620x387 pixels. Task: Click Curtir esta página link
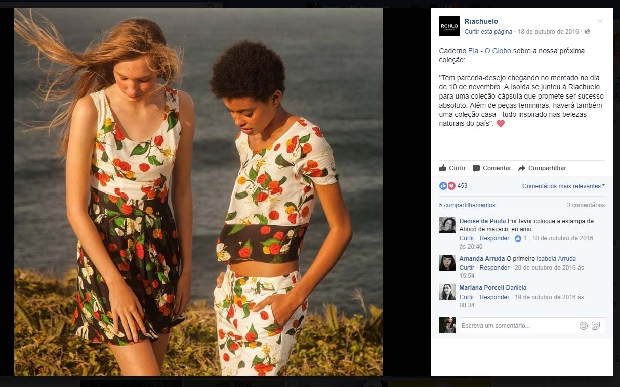[488, 32]
